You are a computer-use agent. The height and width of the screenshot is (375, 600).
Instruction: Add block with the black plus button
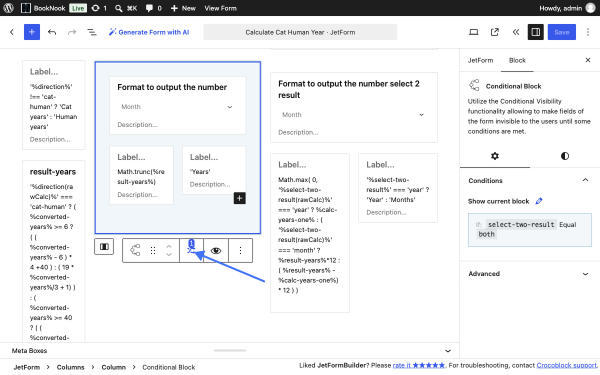pos(240,198)
